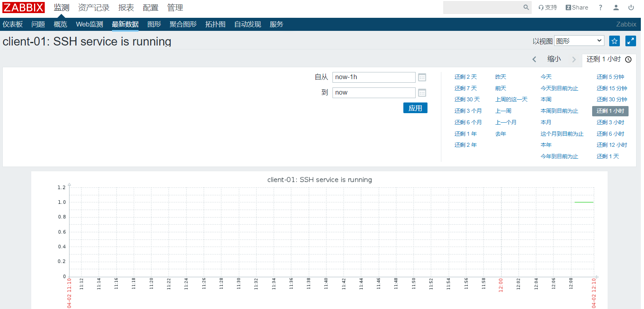Open the 支持 support link
This screenshot has width=644, height=309.
coord(547,8)
